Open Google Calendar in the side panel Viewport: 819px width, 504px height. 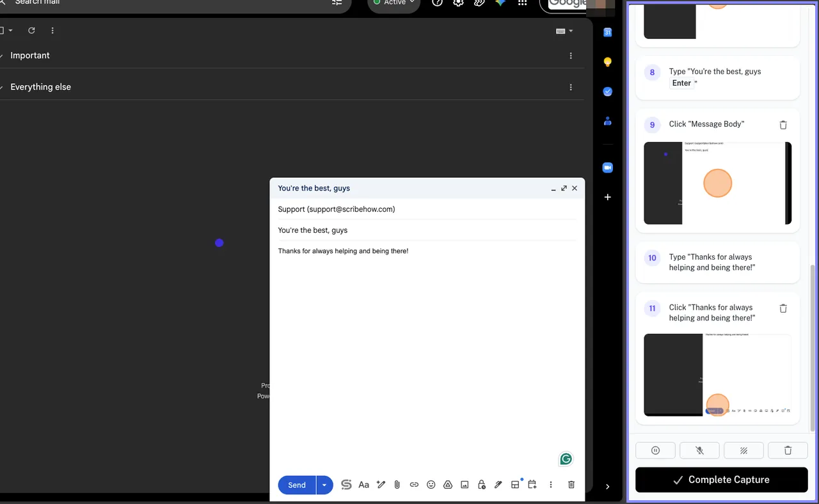pos(608,32)
